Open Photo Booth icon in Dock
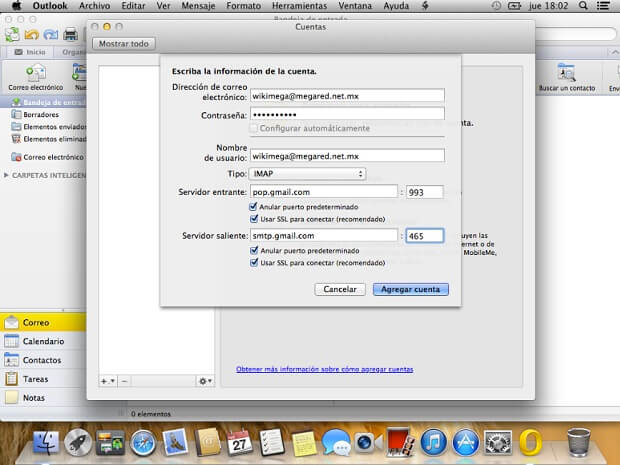620x465 pixels. pyautogui.click(x=400, y=442)
